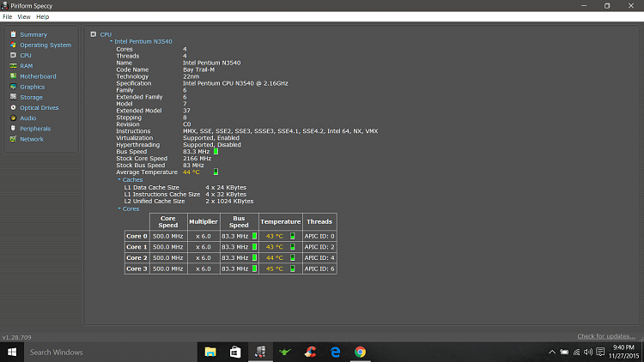
Task: Open the Help menu
Action: pyautogui.click(x=42, y=17)
